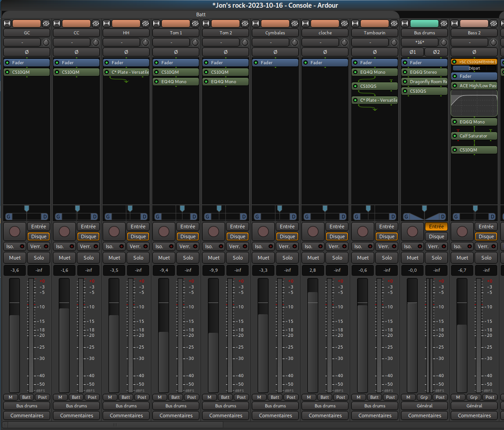This screenshot has height=430, width=504.
Task: Open the Tambourin strip name menu
Action: (375, 33)
